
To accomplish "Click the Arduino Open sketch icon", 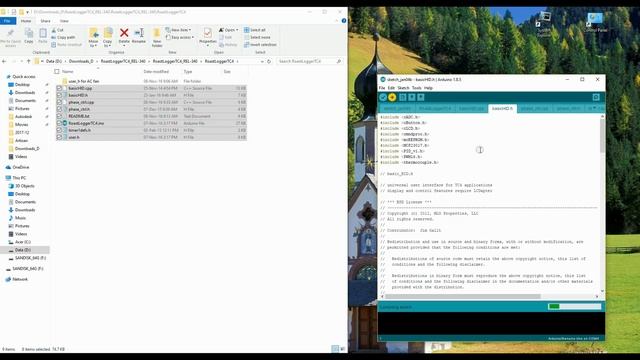I will click(x=411, y=97).
